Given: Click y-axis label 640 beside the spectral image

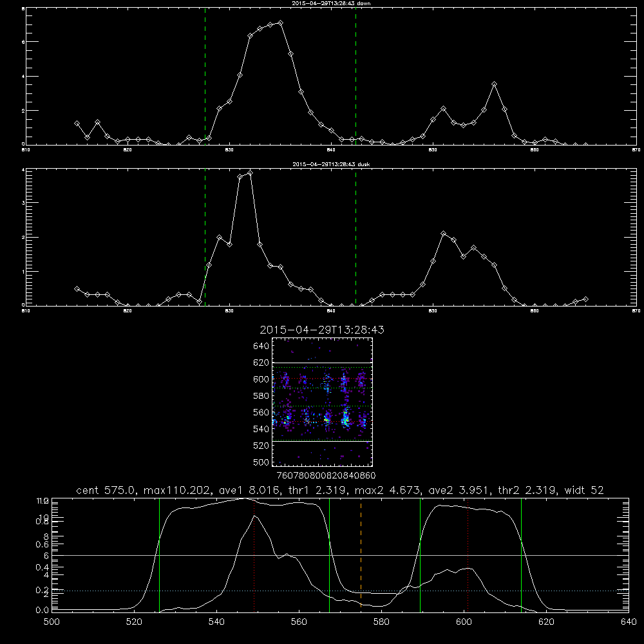Looking at the screenshot, I should click(x=261, y=346).
